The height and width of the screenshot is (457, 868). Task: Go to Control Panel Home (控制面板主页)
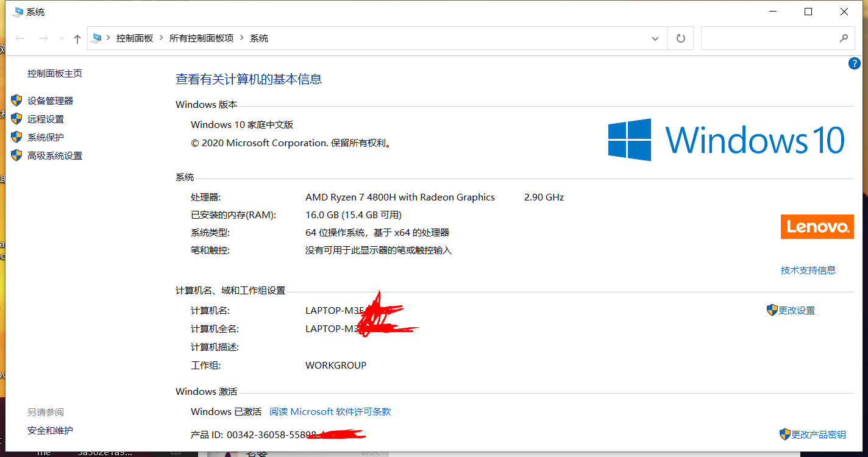coord(55,74)
